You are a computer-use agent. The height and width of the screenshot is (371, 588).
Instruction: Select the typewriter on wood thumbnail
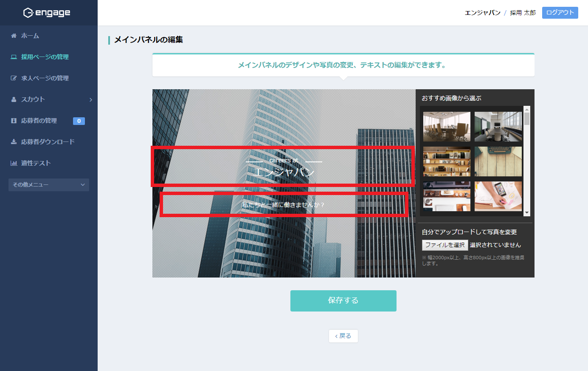tap(498, 161)
